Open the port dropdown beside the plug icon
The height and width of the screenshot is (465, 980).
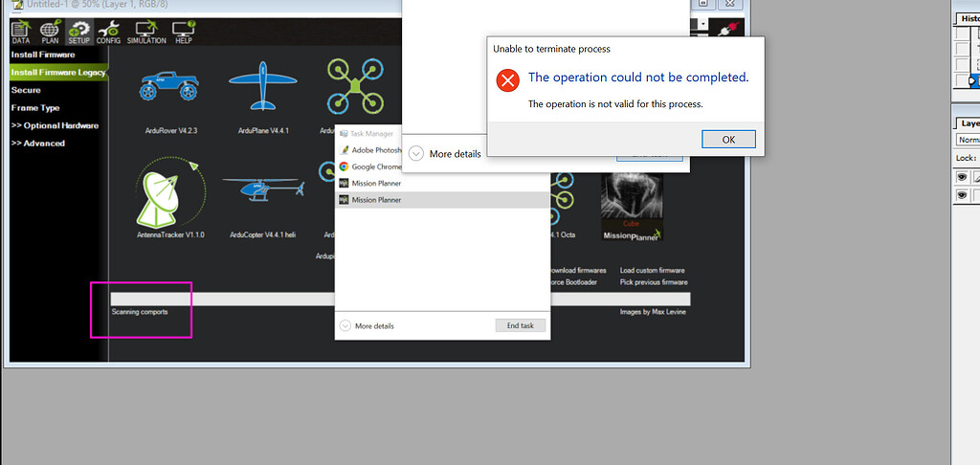tap(703, 24)
